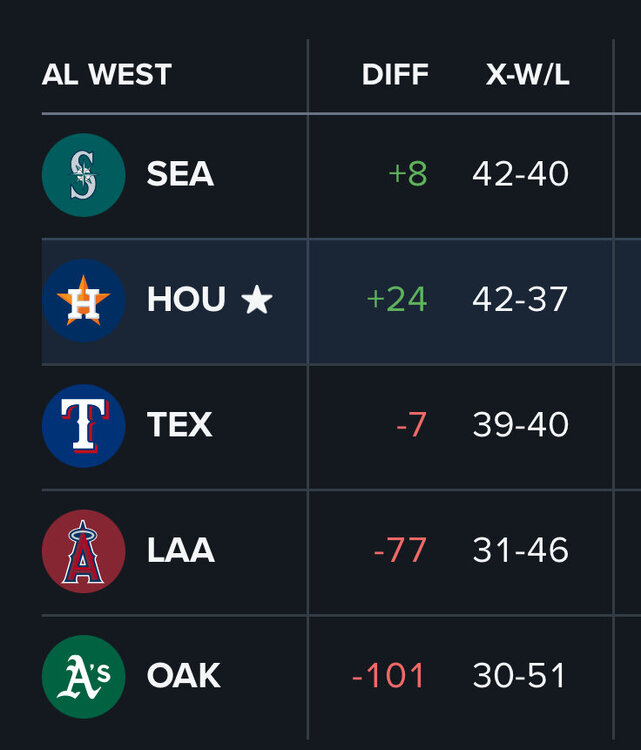Click the Houston Astros team logo

click(83, 300)
